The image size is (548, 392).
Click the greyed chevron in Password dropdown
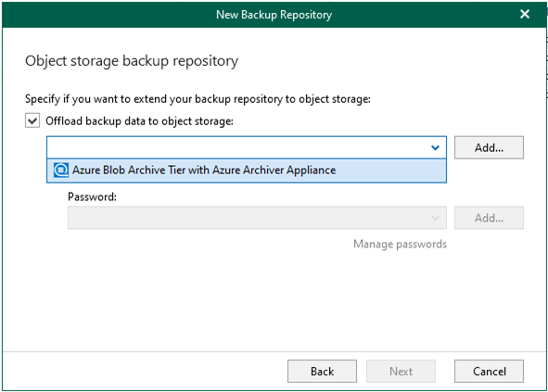tap(435, 219)
